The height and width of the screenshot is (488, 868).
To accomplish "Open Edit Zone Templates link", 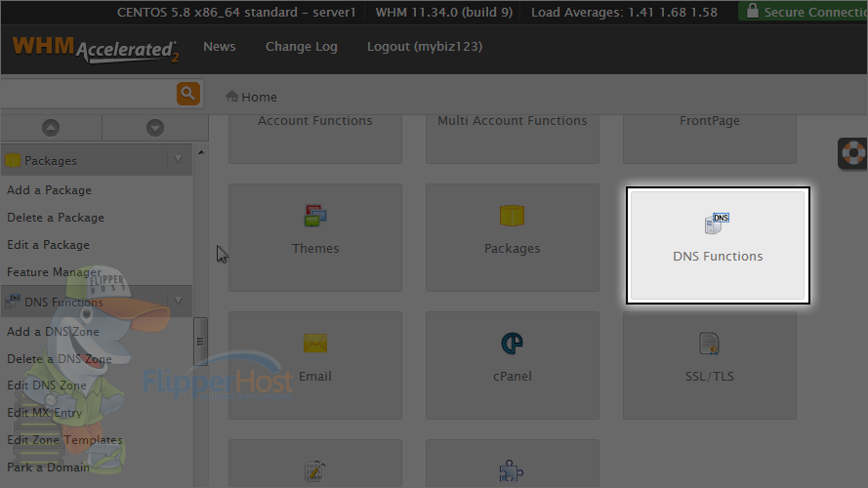I will click(64, 440).
